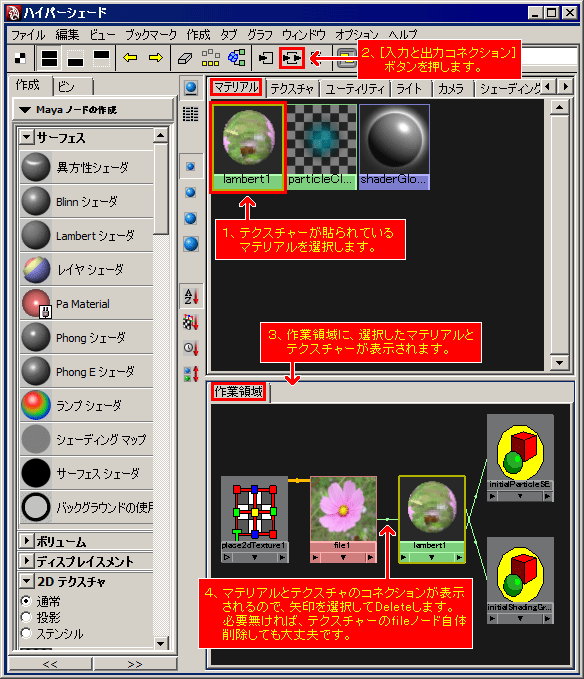Click the Lambert シェーダ create button
This screenshot has width=584, height=679.
coord(87,236)
